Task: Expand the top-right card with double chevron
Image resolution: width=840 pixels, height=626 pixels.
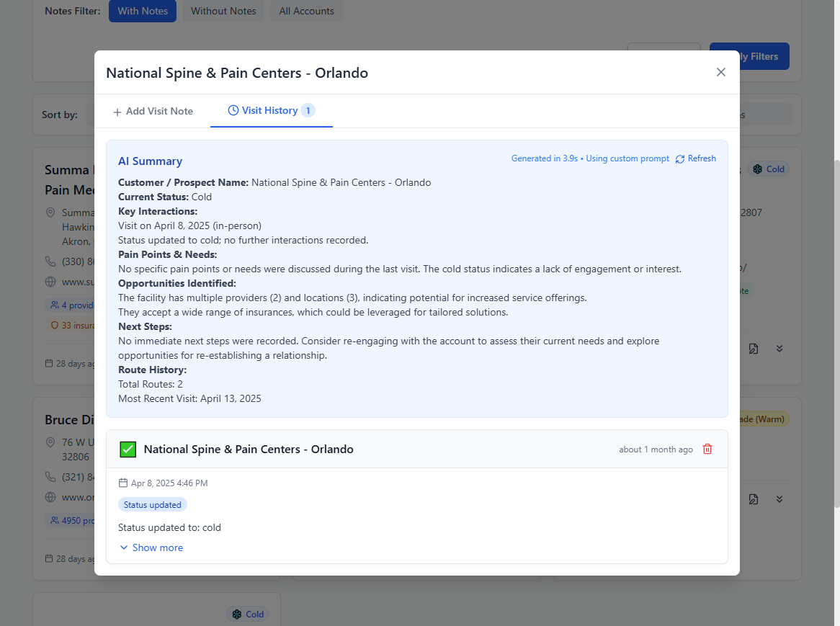Action: pyautogui.click(x=779, y=349)
